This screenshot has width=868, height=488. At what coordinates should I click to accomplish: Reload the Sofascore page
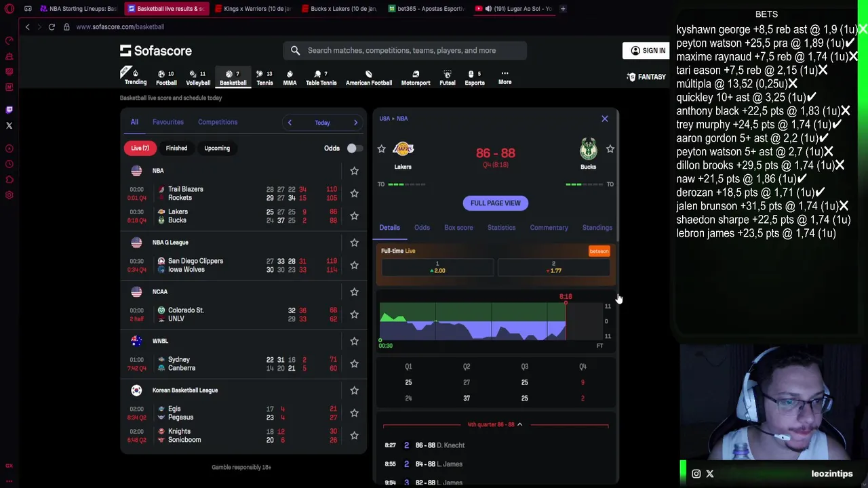click(52, 26)
